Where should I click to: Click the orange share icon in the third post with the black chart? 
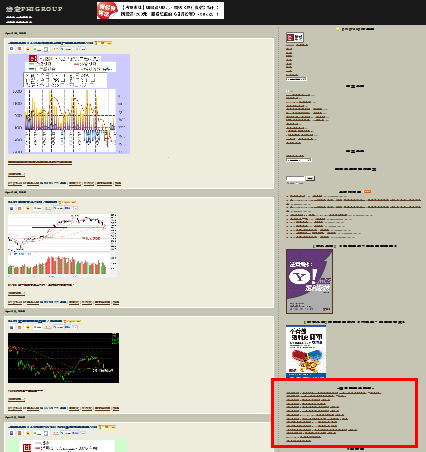pyautogui.click(x=19, y=327)
